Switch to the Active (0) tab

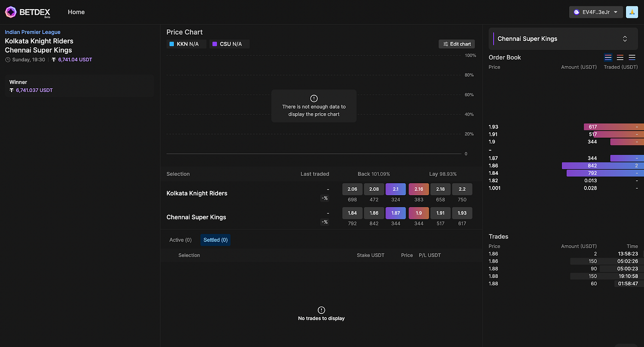pyautogui.click(x=180, y=240)
